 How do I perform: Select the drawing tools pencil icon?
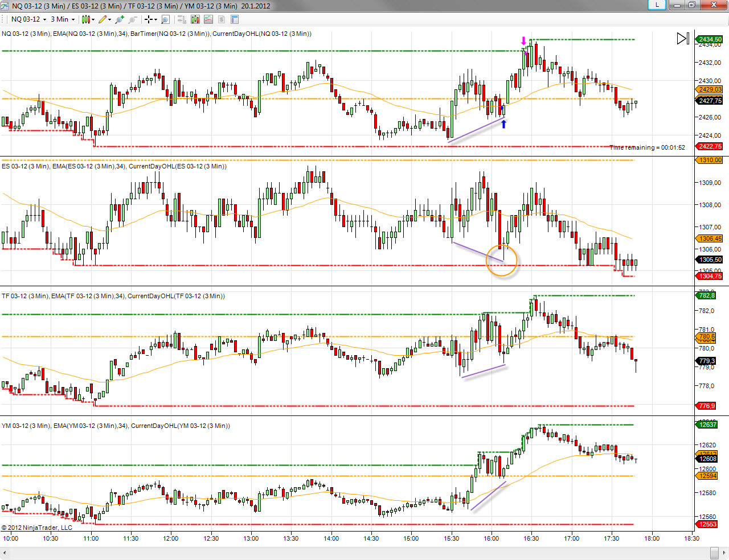tap(103, 19)
